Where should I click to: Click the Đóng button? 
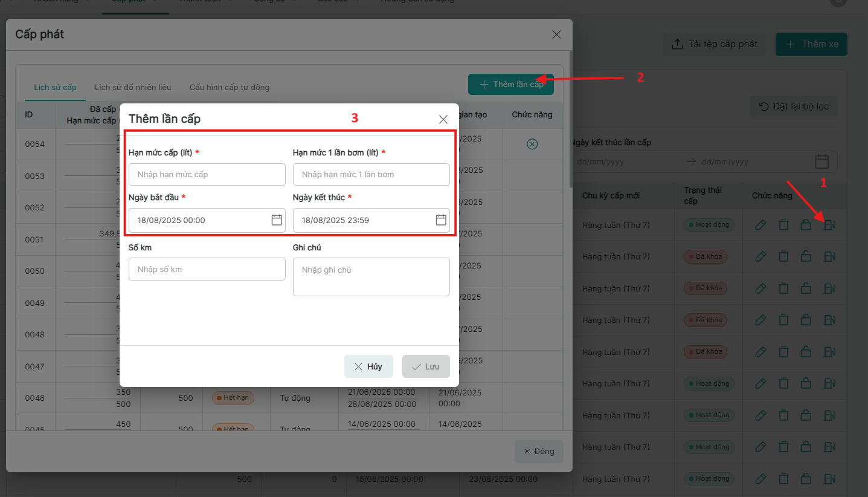pyautogui.click(x=538, y=452)
